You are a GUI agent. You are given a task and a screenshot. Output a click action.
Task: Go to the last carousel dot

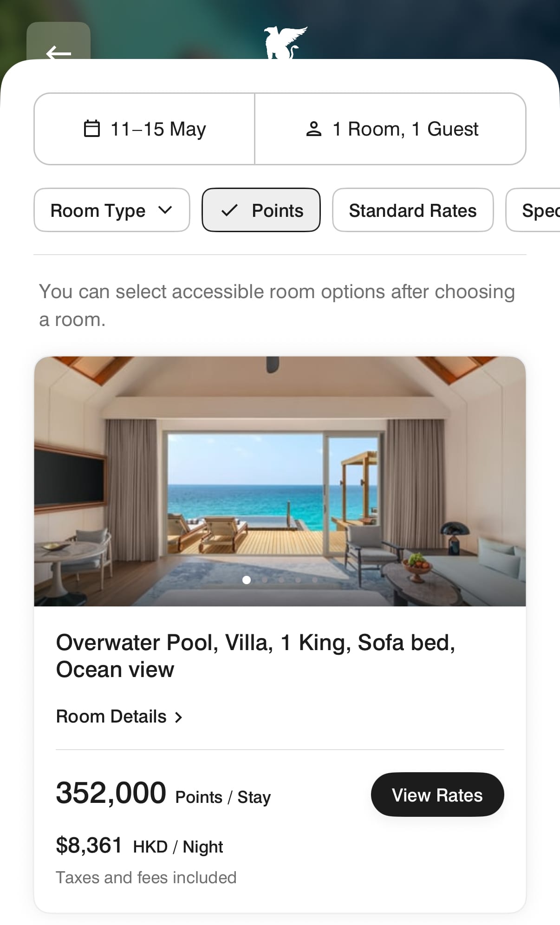[x=315, y=580]
